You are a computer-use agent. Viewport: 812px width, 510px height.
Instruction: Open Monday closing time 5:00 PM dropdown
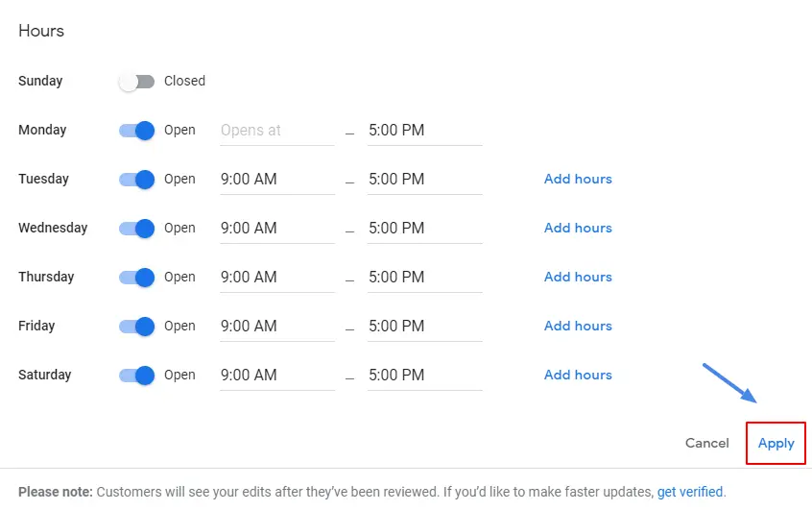pyautogui.click(x=423, y=131)
